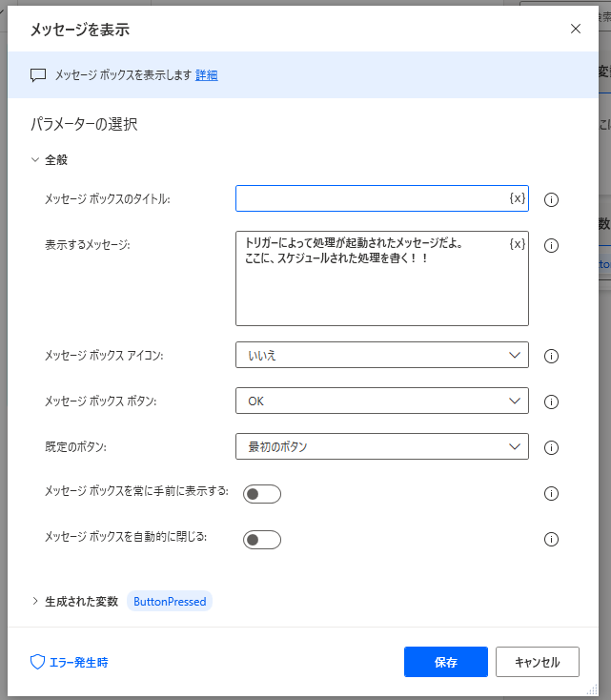This screenshot has height=700, width=611.
Task: Click the info icon for message box buttons
Action: pos(550,401)
